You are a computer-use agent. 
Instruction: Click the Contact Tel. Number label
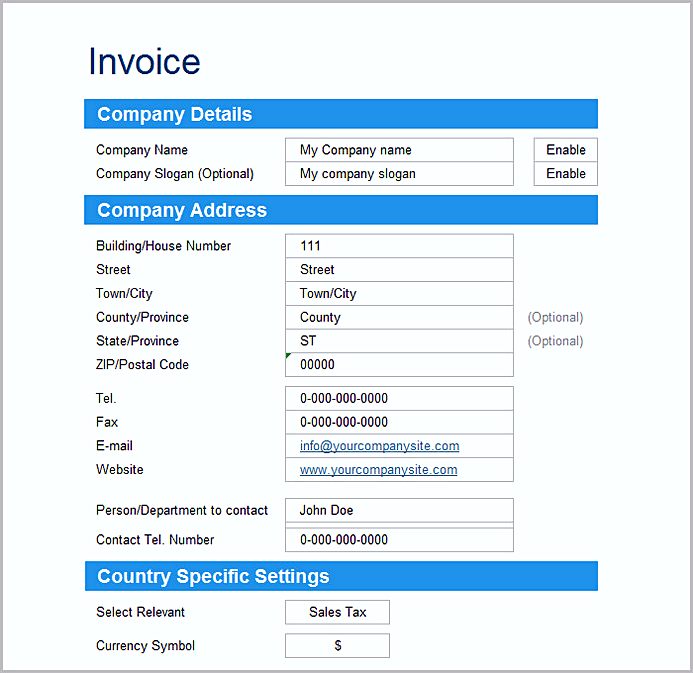(x=155, y=540)
